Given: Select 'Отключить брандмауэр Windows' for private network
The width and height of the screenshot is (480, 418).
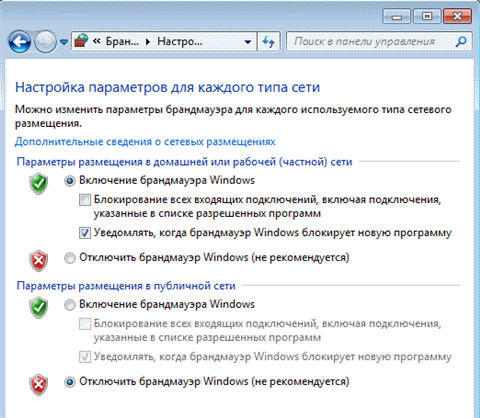Looking at the screenshot, I should 70,258.
